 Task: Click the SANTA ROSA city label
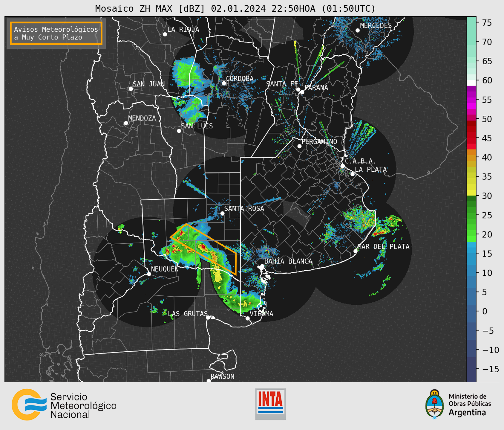point(244,208)
